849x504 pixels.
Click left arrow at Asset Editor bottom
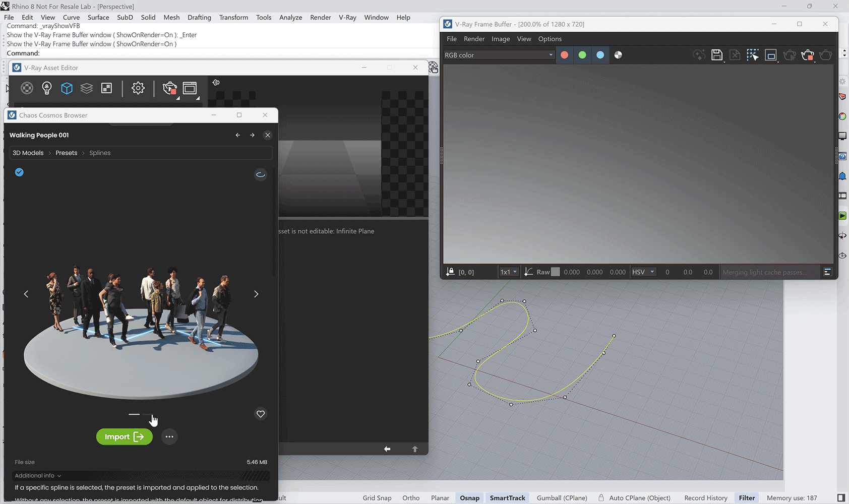click(x=387, y=449)
